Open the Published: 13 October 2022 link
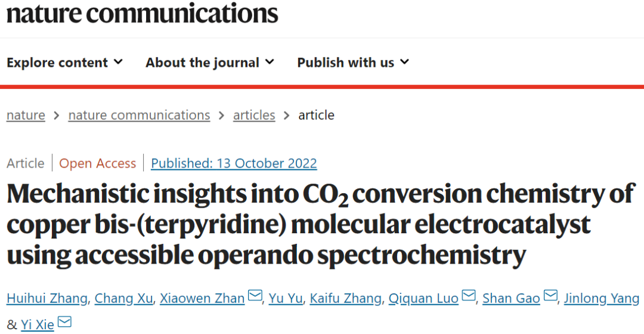 click(234, 163)
